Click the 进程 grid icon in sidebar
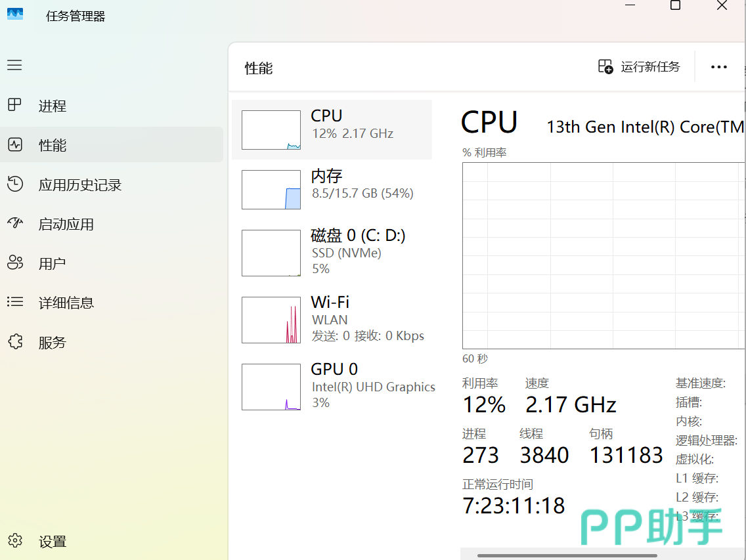Image resolution: width=746 pixels, height=560 pixels. pos(14,104)
